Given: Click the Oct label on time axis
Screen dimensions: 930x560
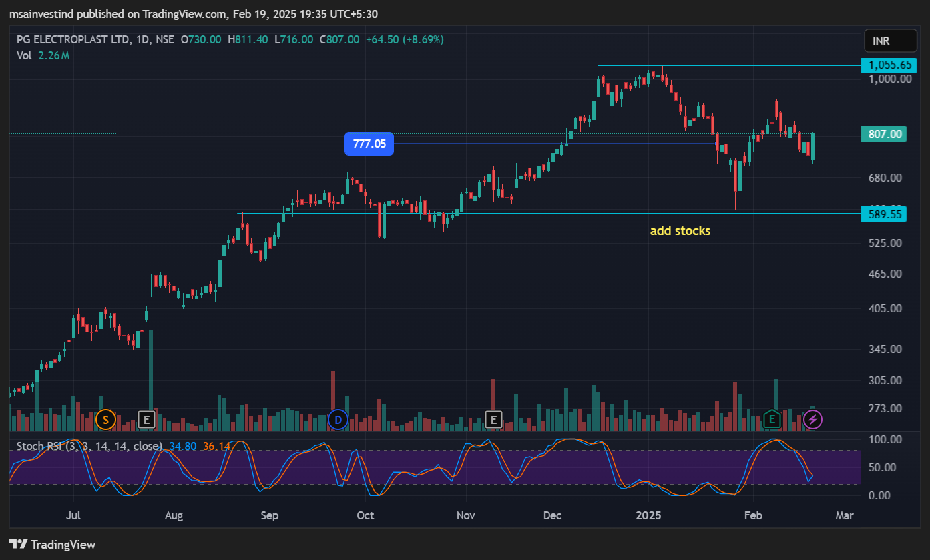Looking at the screenshot, I should pyautogui.click(x=365, y=516).
